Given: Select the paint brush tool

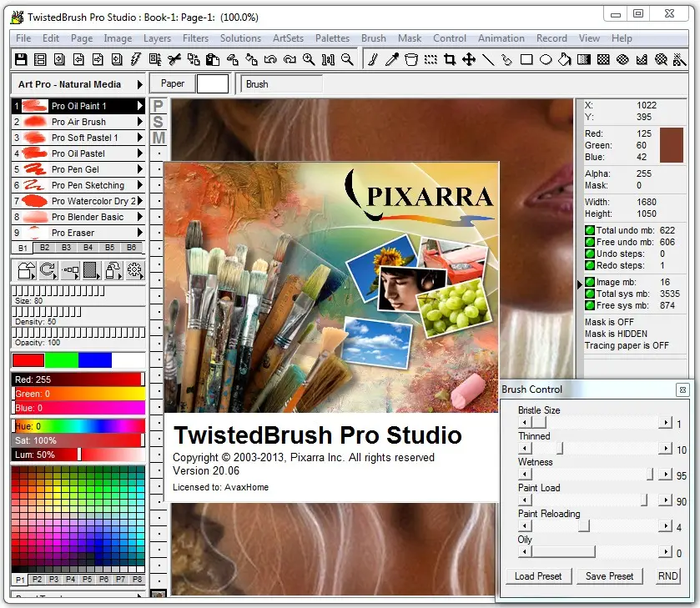Looking at the screenshot, I should (x=373, y=59).
